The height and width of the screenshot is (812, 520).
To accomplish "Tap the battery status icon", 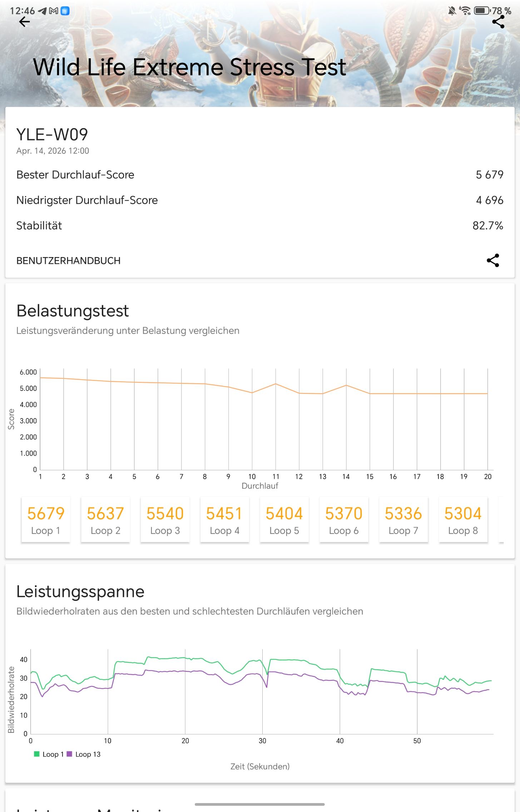I will click(482, 11).
